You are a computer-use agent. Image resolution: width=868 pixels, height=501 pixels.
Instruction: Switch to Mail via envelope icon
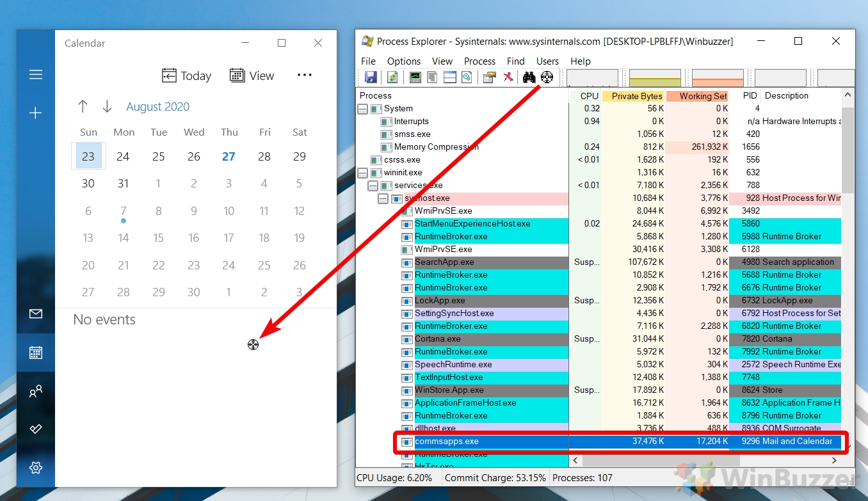pyautogui.click(x=36, y=314)
